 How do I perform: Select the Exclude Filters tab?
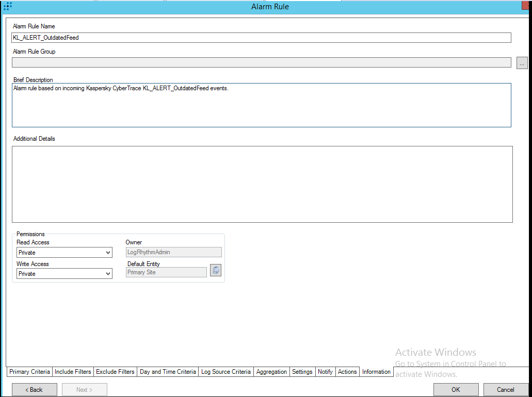115,371
